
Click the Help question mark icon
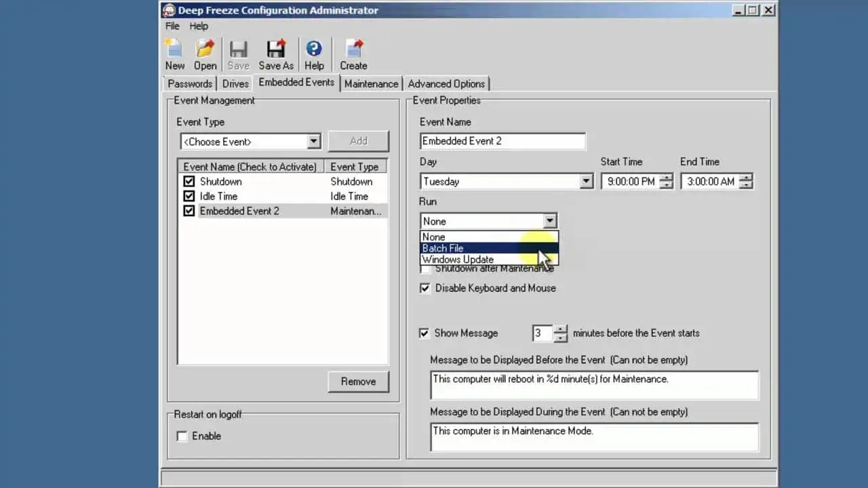[314, 49]
